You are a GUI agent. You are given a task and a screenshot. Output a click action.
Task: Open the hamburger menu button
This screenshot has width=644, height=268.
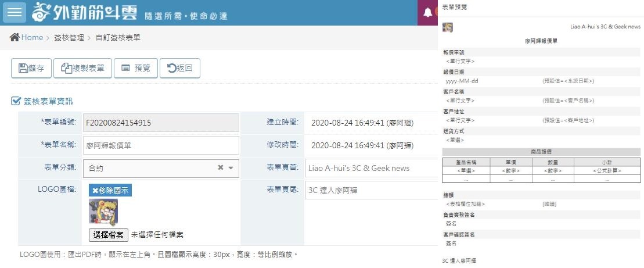[15, 12]
